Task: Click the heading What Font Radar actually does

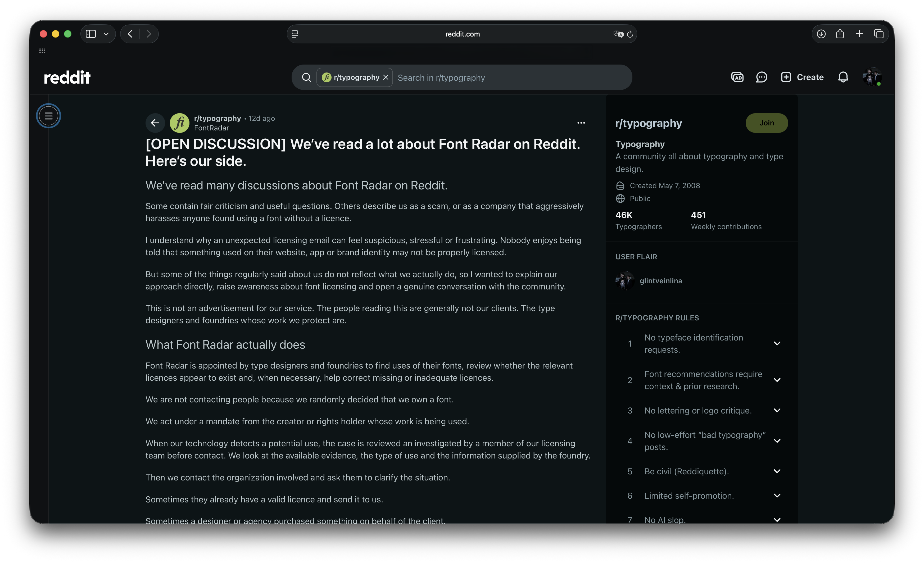Action: click(225, 345)
